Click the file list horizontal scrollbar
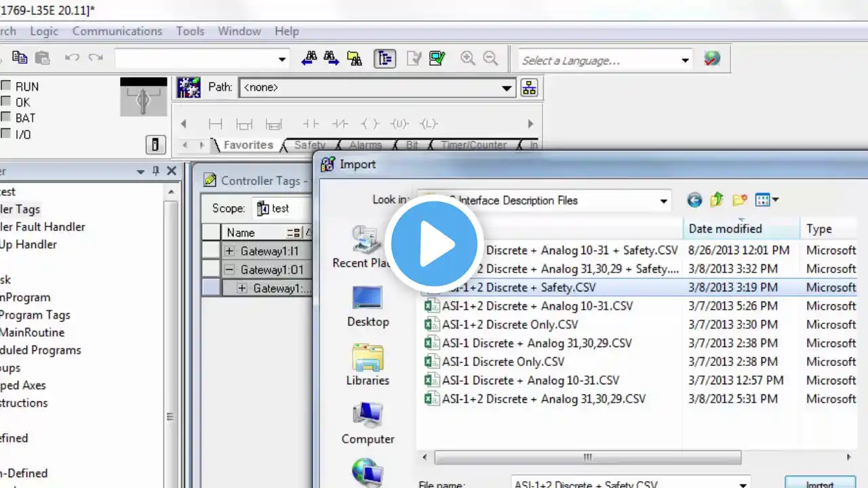The image size is (868, 488). (x=587, y=457)
